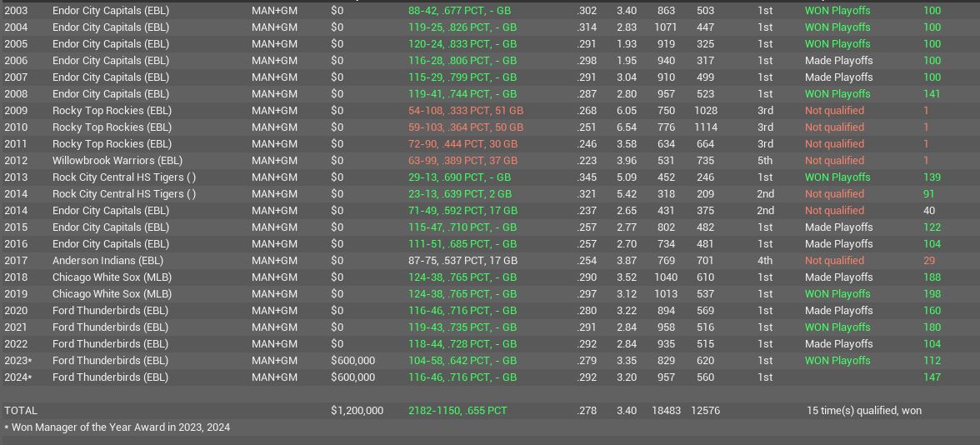Click the MAN+GM role in 2017 row
Image resolution: width=980 pixels, height=445 pixels.
pos(274,261)
